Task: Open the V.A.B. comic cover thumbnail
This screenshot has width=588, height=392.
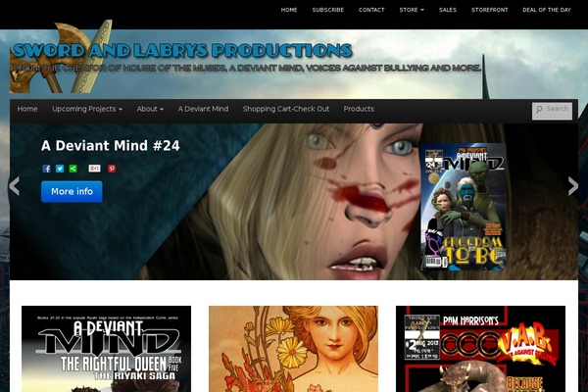Action: [x=480, y=349]
